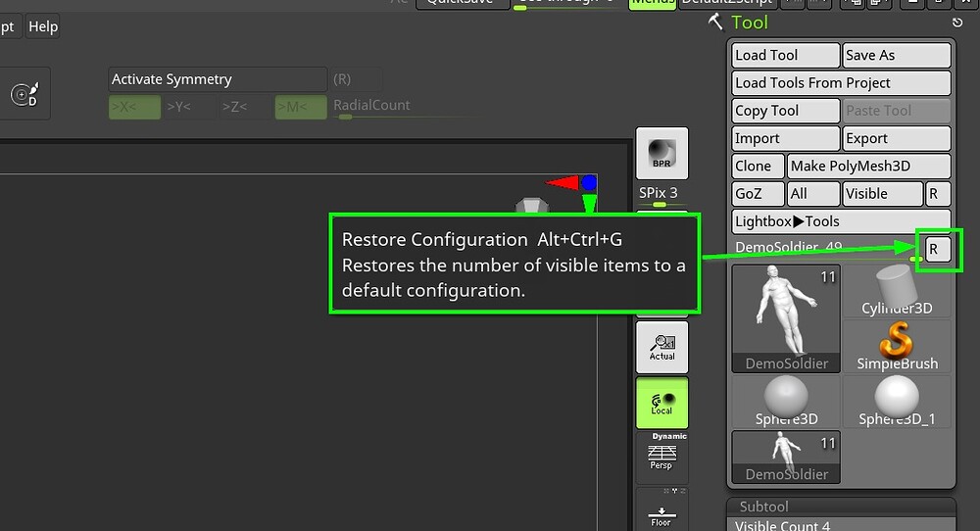Select the Cylinder3D tool thumbnail
The image size is (980, 531).
tap(897, 291)
